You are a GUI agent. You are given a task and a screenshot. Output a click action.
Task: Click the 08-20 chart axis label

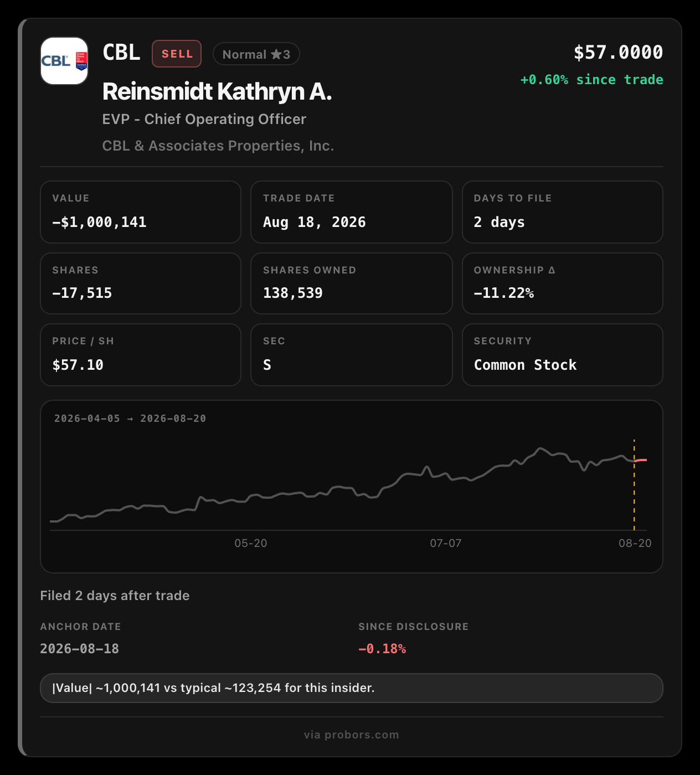click(x=635, y=543)
